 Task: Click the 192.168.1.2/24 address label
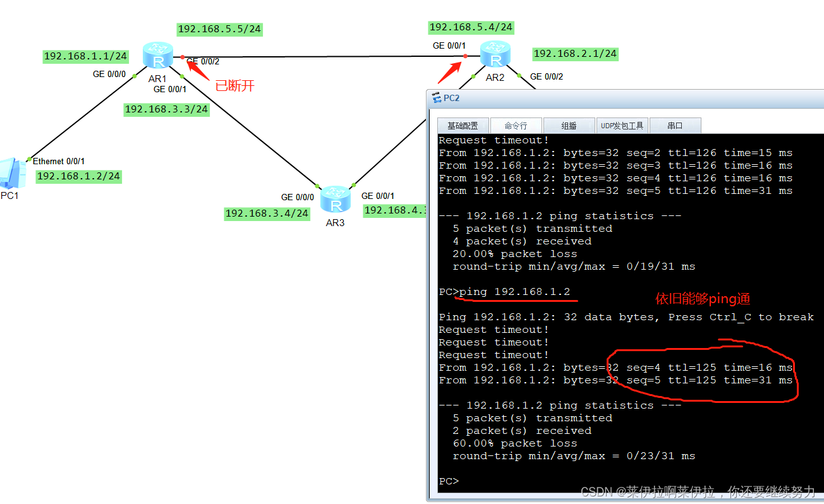78,176
